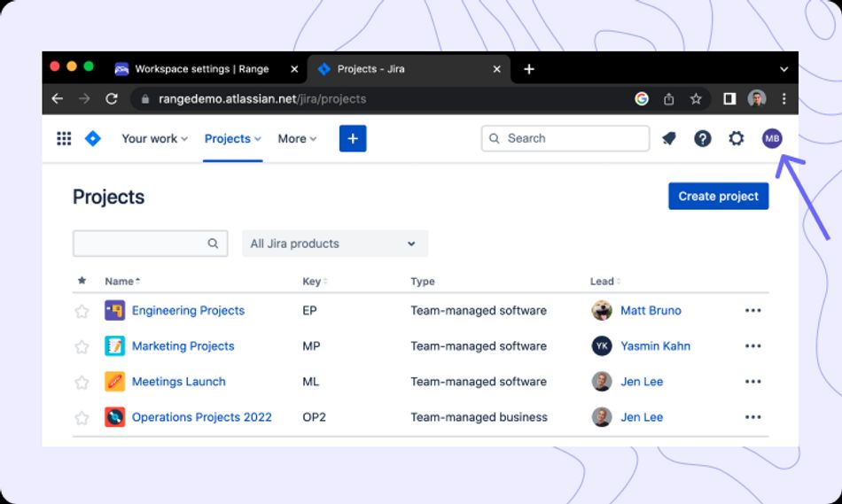The width and height of the screenshot is (842, 504).
Task: Open the notifications bell icon
Action: (x=668, y=138)
